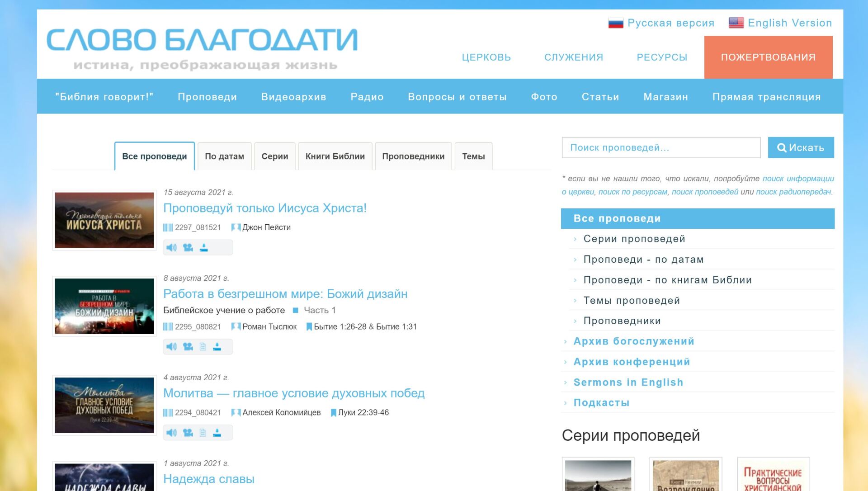Open text transcript for Работа в безгрешном мире
The image size is (868, 491).
point(203,347)
